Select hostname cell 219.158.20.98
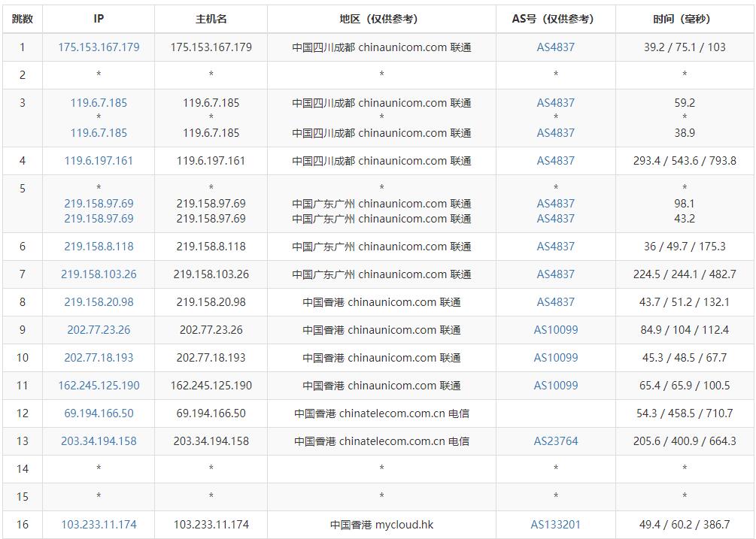756x539 pixels. pyautogui.click(x=211, y=302)
